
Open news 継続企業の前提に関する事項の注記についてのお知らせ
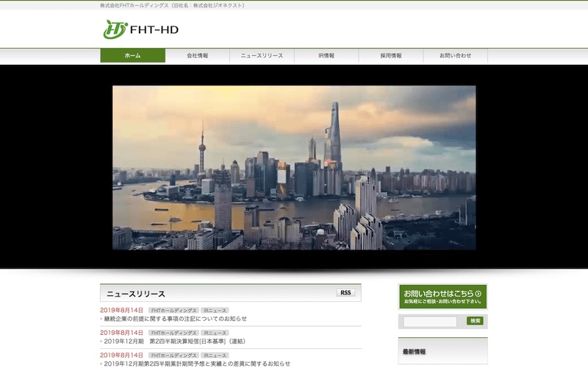[176, 319]
